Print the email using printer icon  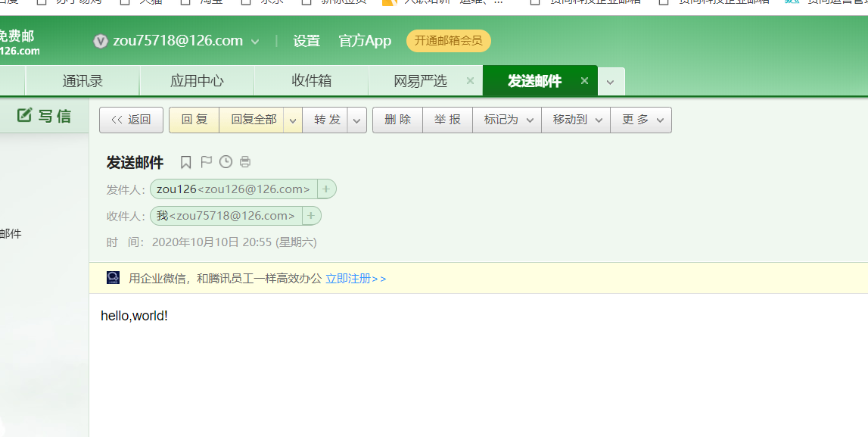click(244, 162)
